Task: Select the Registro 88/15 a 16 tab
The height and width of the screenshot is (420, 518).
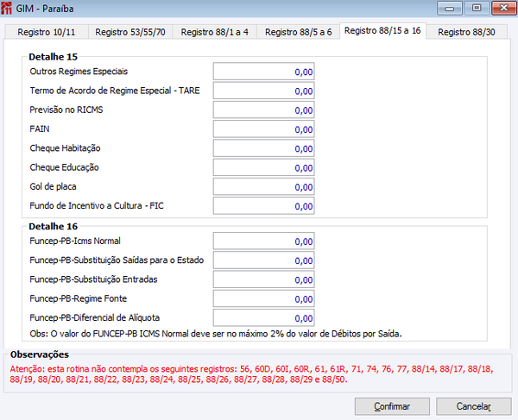Action: click(382, 31)
